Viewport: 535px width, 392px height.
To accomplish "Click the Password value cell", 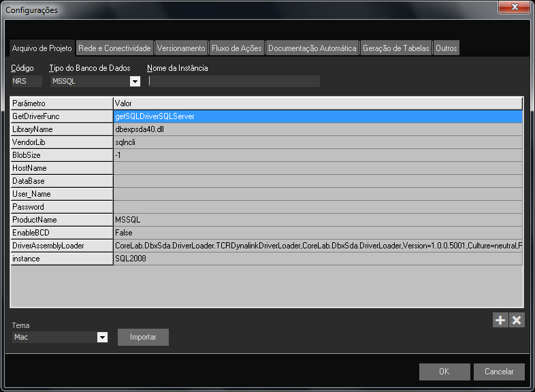I will [317, 207].
